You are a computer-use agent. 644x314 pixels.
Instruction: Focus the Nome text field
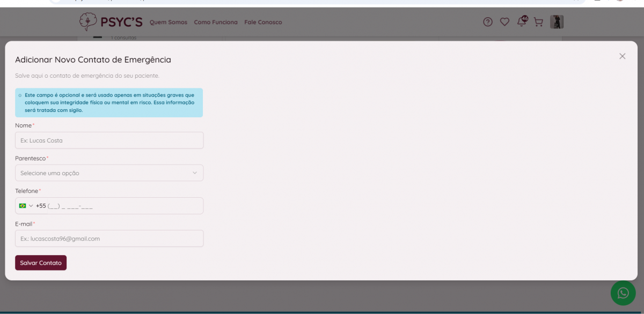click(109, 140)
